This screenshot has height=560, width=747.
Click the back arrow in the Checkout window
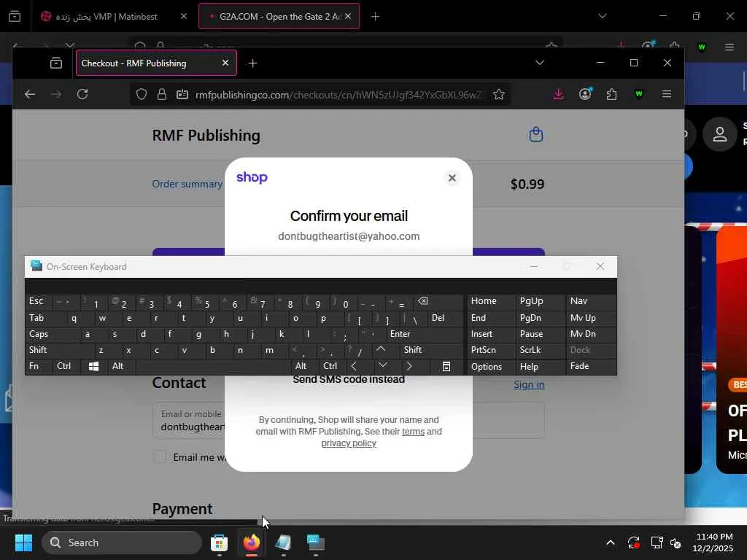click(30, 94)
